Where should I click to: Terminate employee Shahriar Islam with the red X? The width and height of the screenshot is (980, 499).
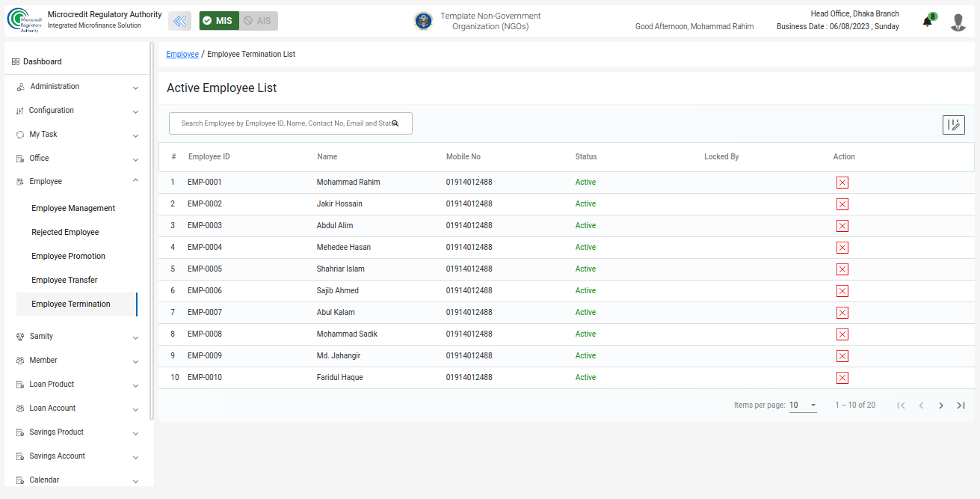point(842,269)
